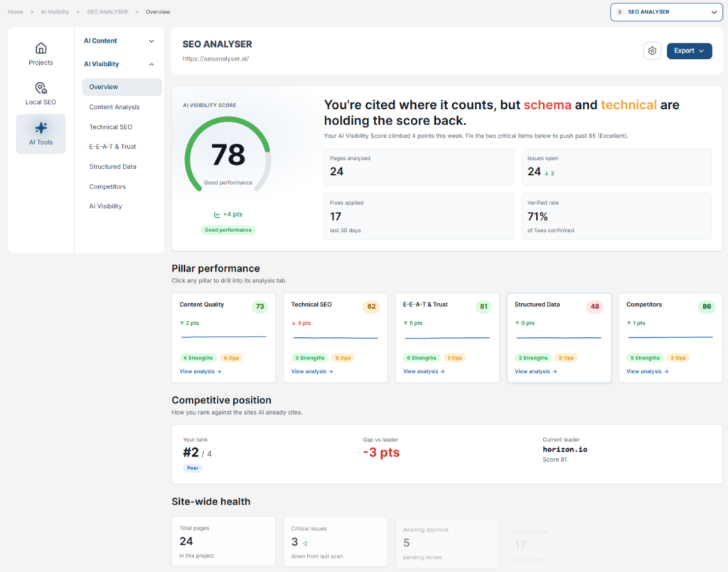The image size is (728, 572).
Task: Open the Export dropdown menu
Action: coord(689,51)
